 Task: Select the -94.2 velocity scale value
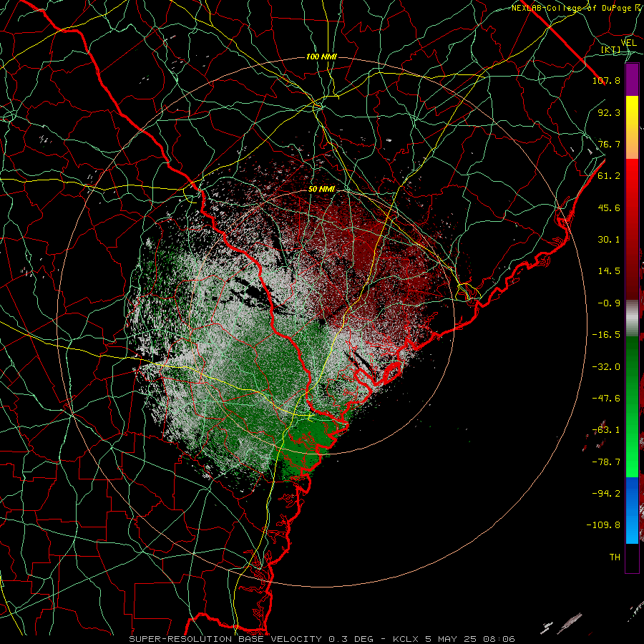(606, 494)
